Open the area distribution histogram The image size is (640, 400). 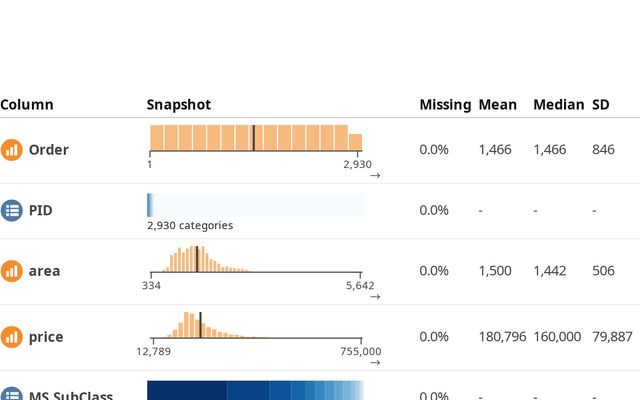click(256, 260)
